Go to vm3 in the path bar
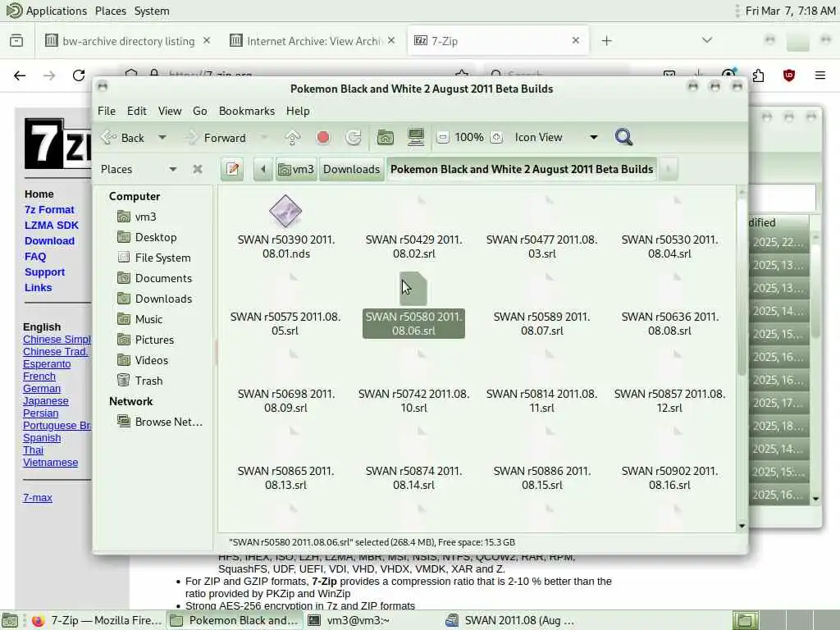840x630 pixels. pyautogui.click(x=296, y=169)
